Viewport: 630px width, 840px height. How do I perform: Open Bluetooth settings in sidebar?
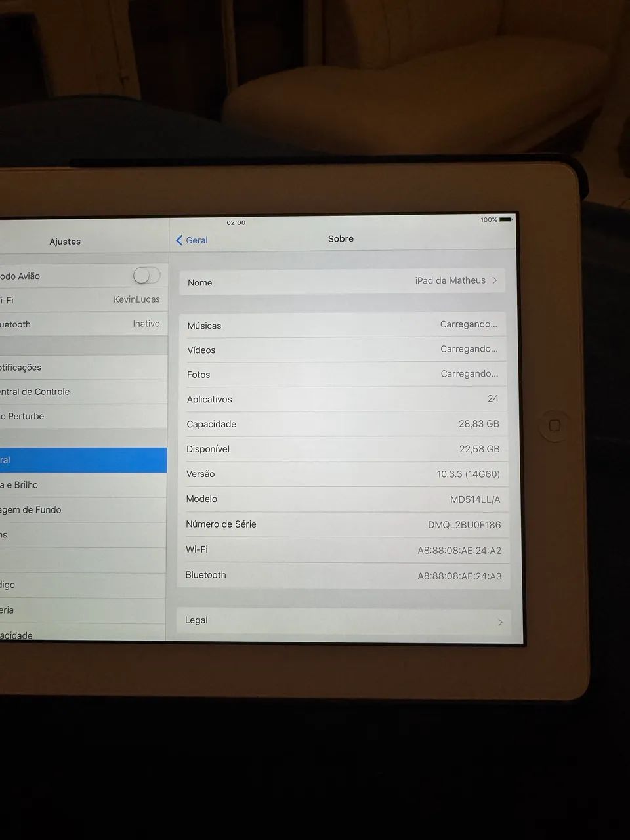83,324
